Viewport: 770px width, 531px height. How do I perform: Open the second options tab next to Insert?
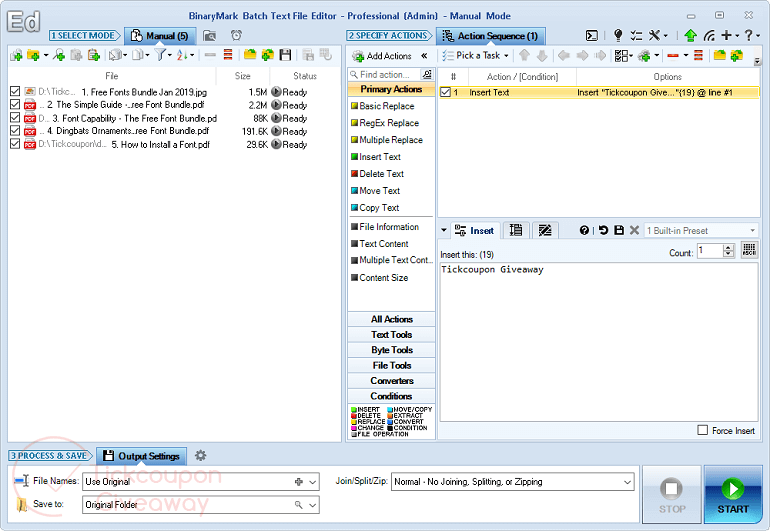(x=516, y=230)
